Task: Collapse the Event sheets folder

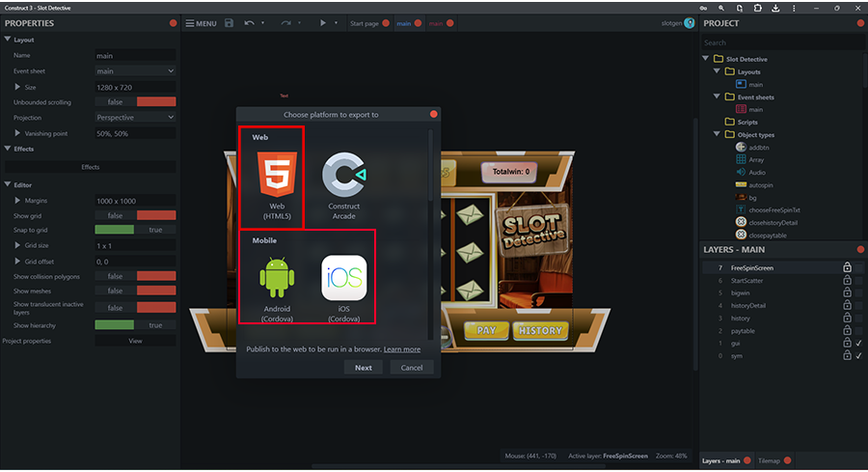Action: (x=717, y=97)
